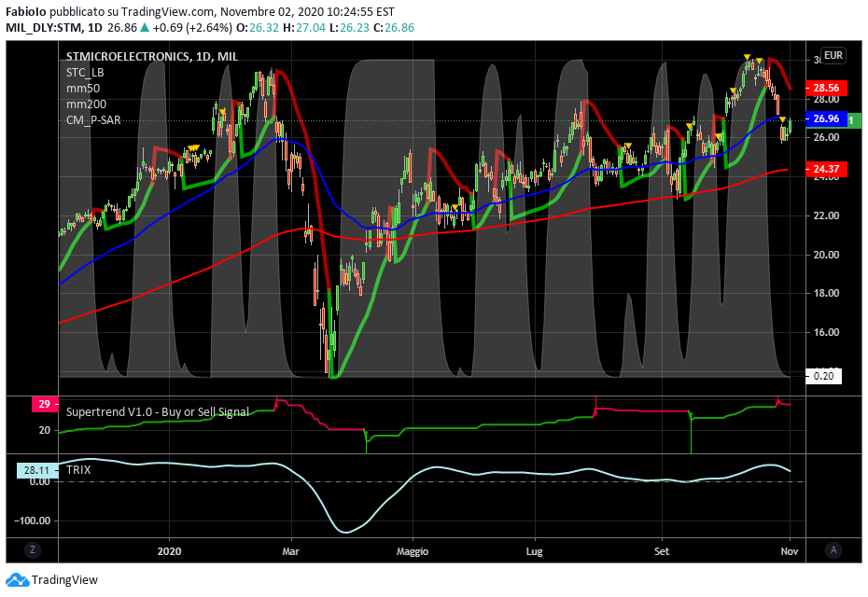The image size is (868, 597).
Task: Click the TradingView.com text in header
Action: tap(168, 11)
